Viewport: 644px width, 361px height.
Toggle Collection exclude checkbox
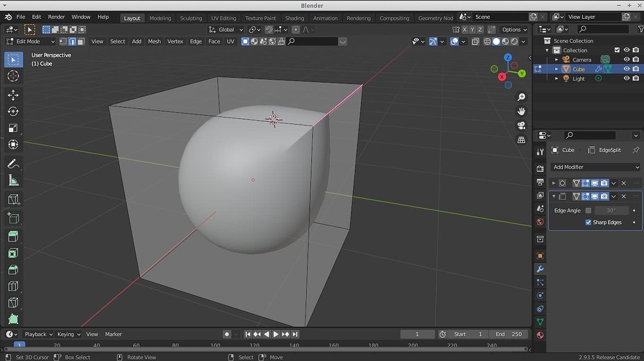(617, 50)
